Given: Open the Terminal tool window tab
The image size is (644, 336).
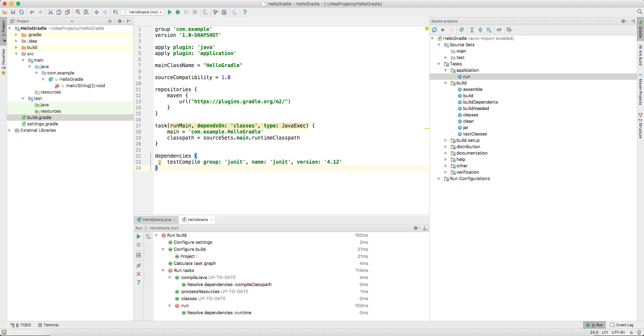Looking at the screenshot, I should click(x=48, y=325).
